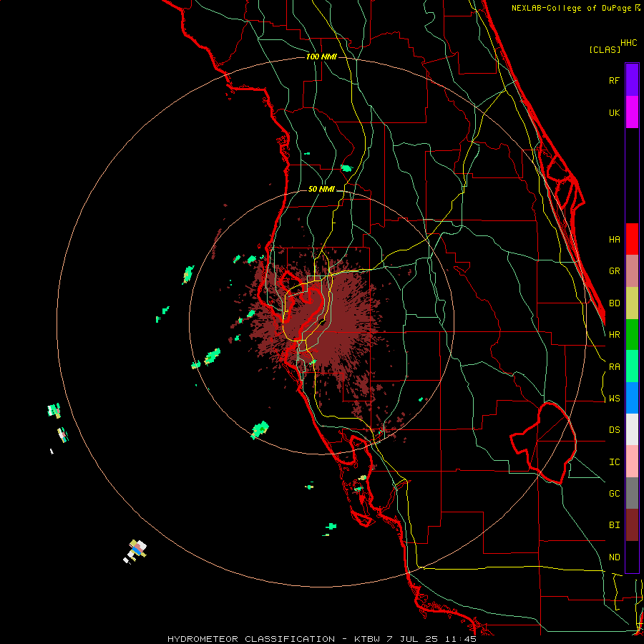
Task: Click the HA legend label
Action: (x=614, y=239)
